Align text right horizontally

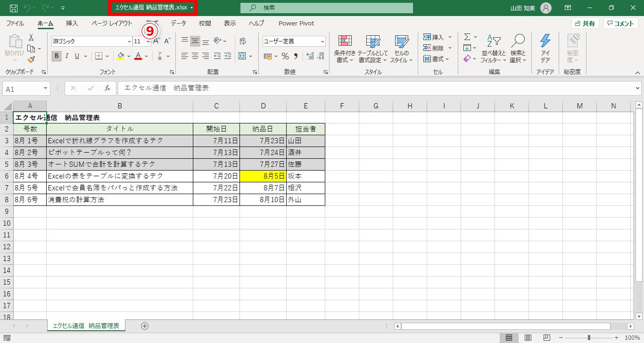206,56
